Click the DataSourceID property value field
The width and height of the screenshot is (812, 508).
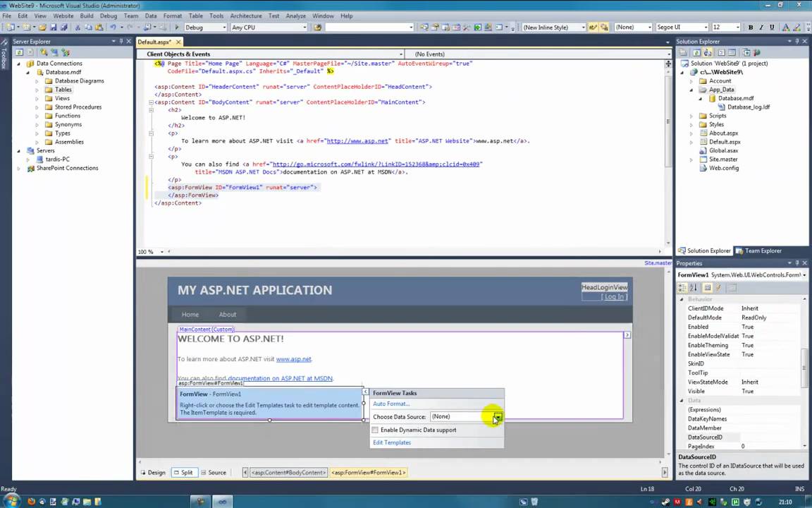(770, 437)
